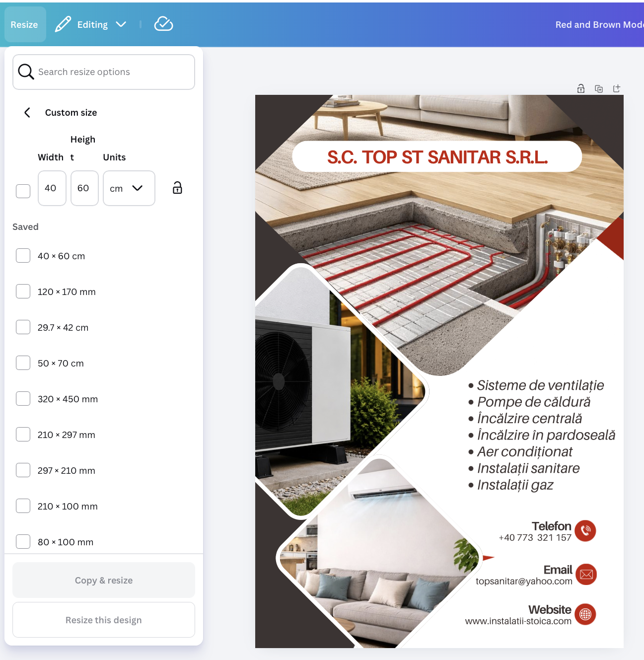The image size is (644, 660).
Task: Lock the page using padlock icon
Action: tap(581, 88)
